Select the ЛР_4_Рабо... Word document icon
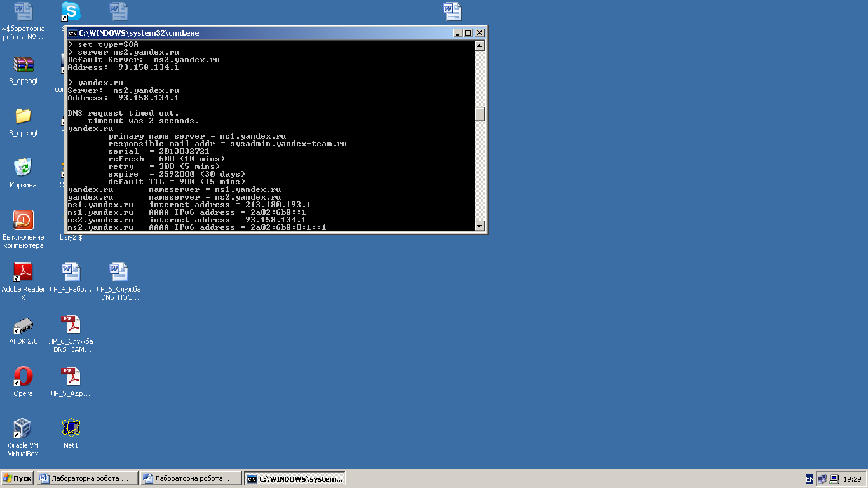 point(71,272)
